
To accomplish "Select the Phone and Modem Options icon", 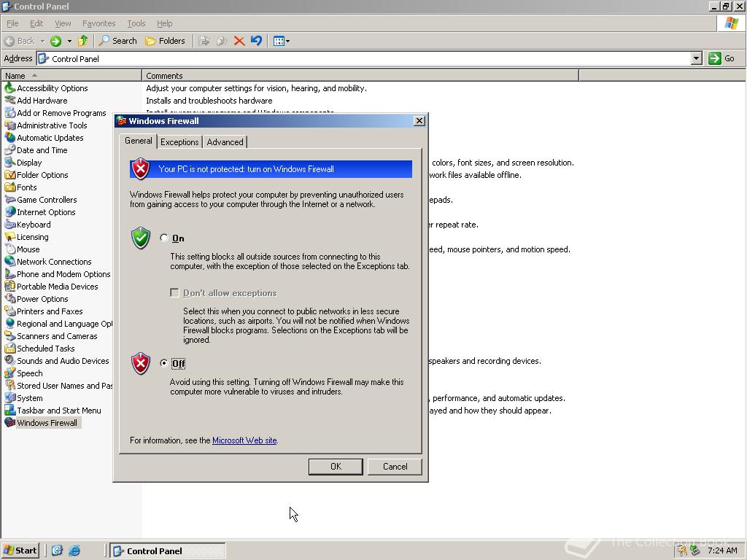I will pos(9,274).
